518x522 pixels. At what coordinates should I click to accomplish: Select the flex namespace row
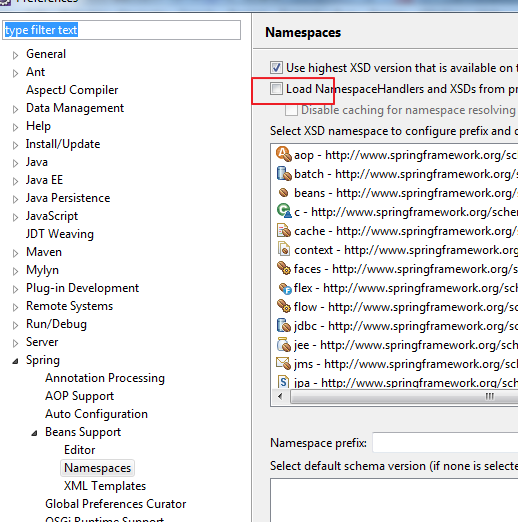395,288
